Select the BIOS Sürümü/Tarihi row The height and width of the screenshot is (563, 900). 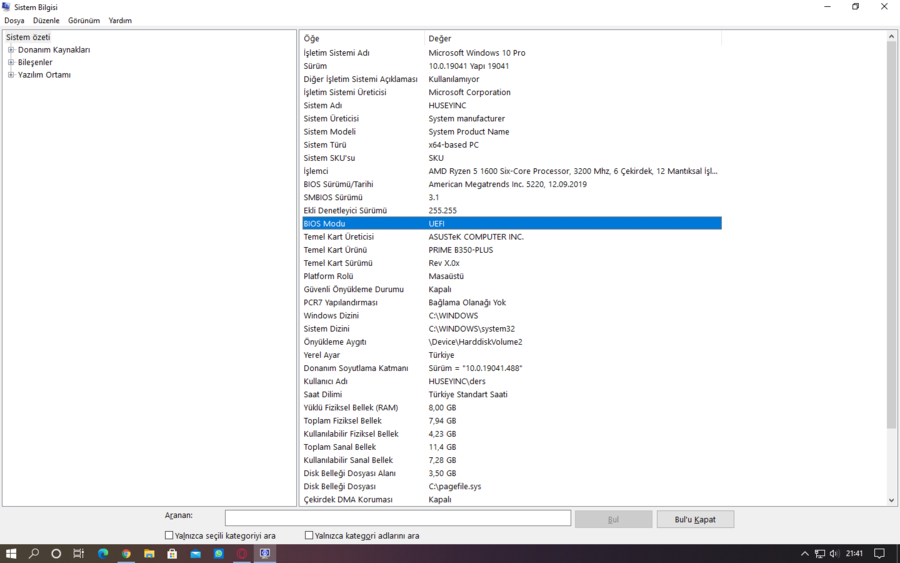pos(512,184)
